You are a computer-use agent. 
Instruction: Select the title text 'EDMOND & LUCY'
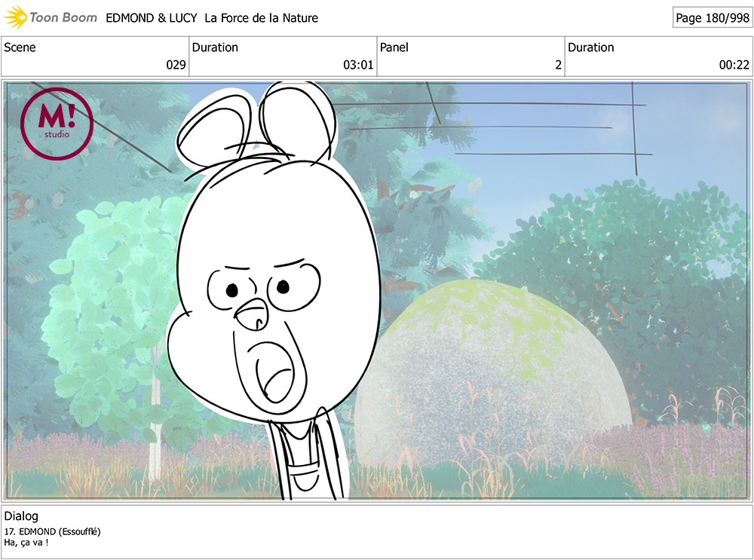point(152,18)
